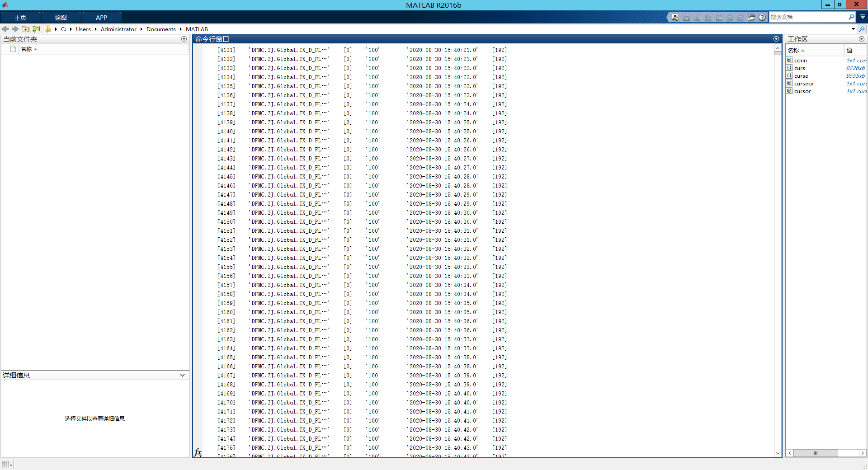Viewport: 868px width, 470px height.
Task: Click the fx indicator at the command prompt
Action: point(198,452)
